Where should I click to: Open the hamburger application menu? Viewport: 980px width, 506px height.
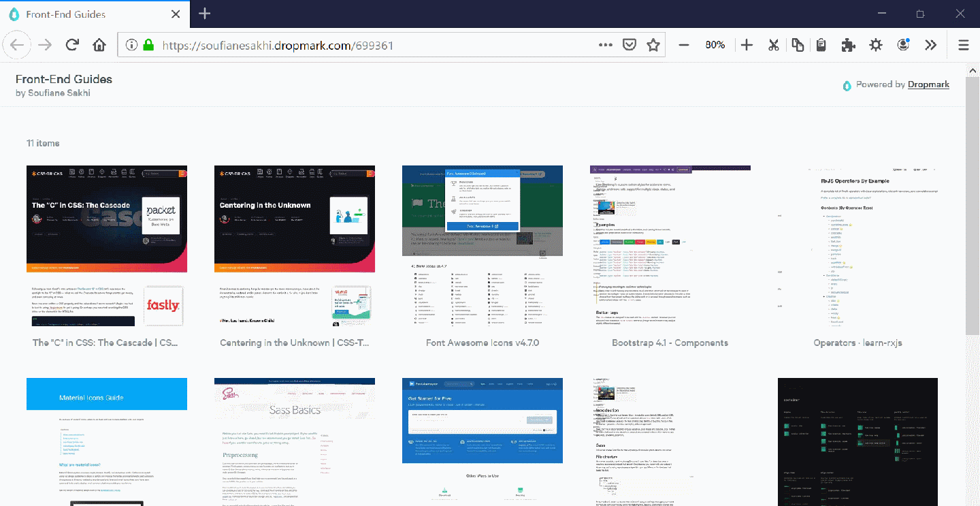(x=963, y=45)
